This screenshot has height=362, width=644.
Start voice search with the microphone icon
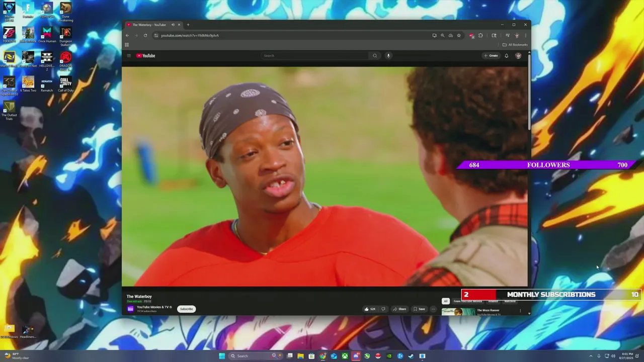tap(388, 56)
